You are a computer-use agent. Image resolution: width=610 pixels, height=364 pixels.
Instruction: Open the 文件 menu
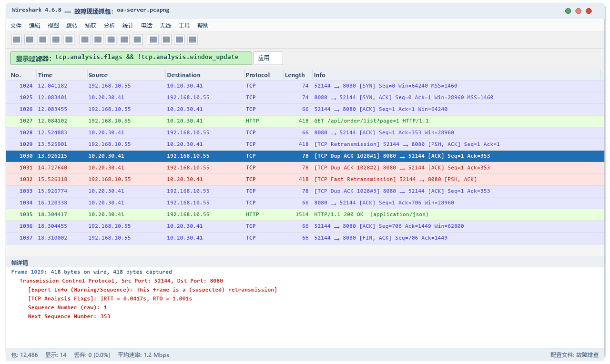pyautogui.click(x=16, y=26)
